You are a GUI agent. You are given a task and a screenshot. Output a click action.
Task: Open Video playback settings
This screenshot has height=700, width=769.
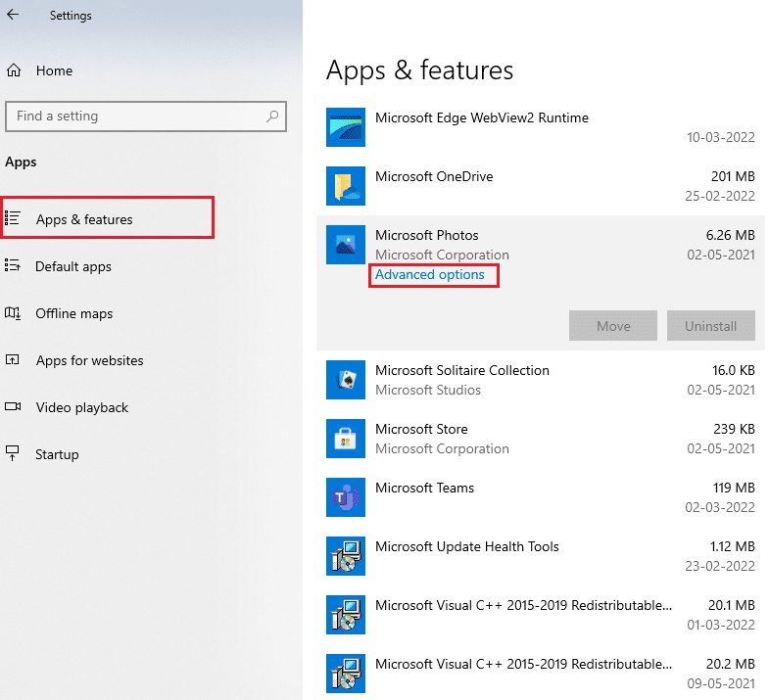coord(82,408)
